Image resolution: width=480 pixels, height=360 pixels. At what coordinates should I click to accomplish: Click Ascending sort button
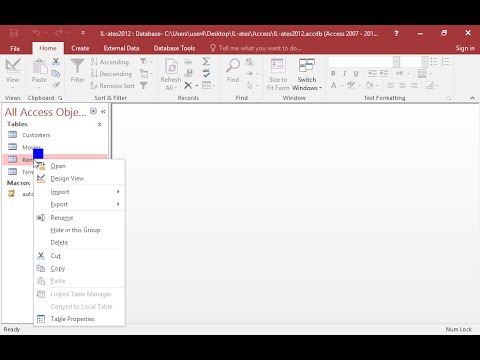click(x=110, y=62)
